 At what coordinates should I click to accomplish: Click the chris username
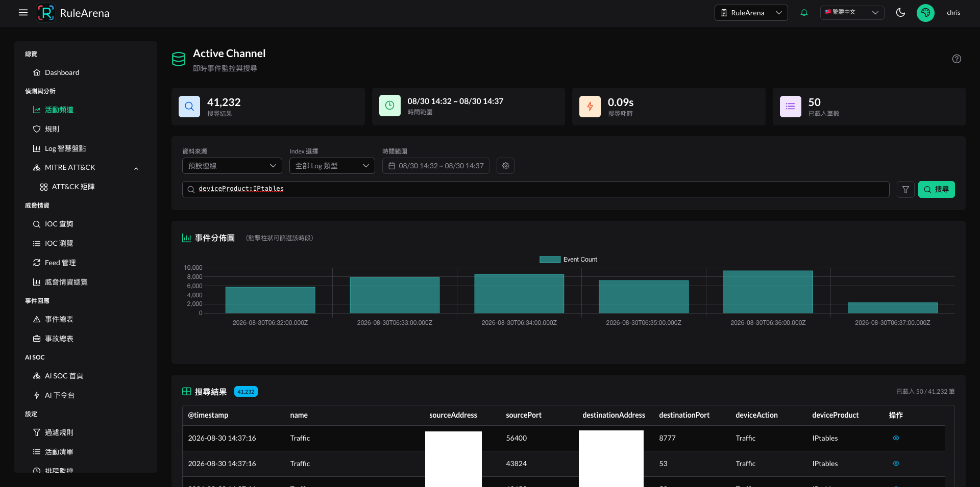pos(953,13)
